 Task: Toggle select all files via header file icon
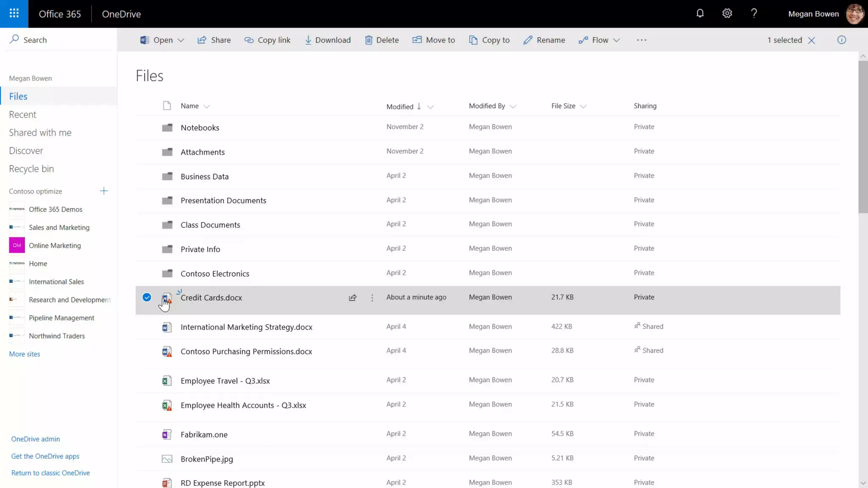coord(167,106)
